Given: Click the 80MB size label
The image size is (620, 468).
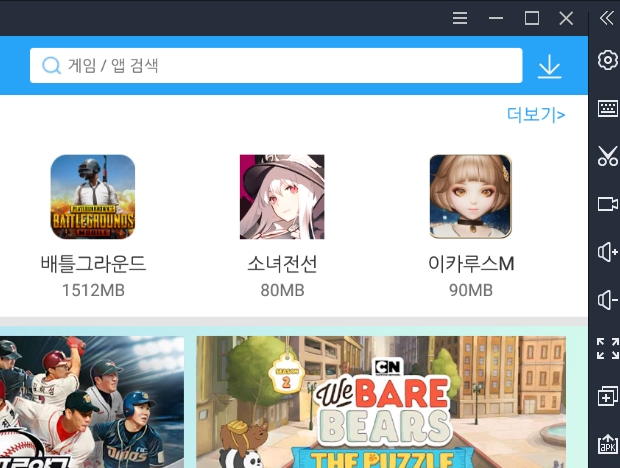Looking at the screenshot, I should tap(282, 291).
